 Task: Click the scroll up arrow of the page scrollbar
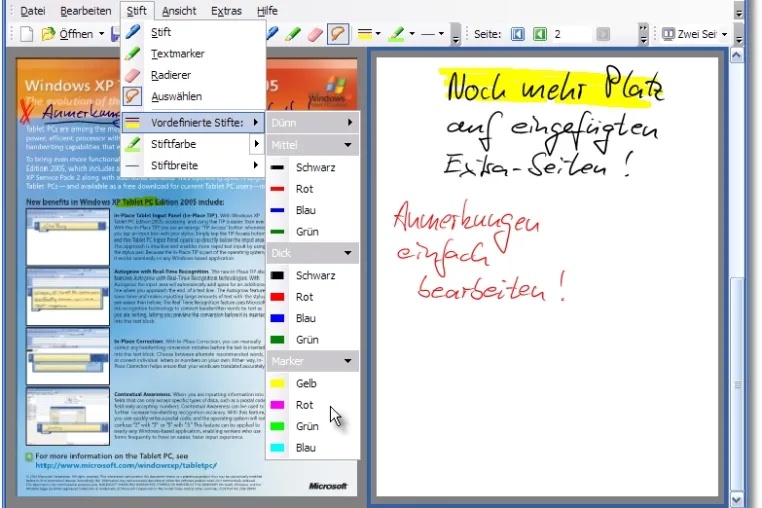(x=737, y=56)
